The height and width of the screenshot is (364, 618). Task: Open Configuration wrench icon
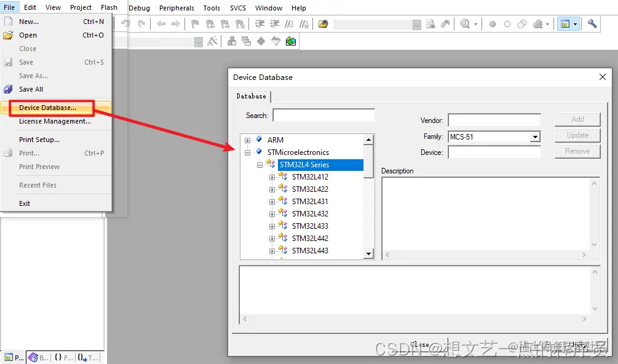(592, 23)
